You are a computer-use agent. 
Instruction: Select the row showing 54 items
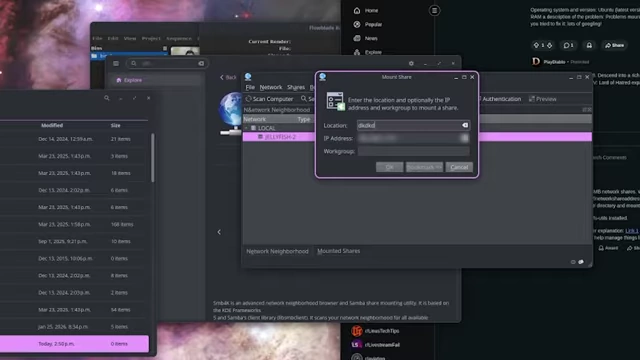point(74,310)
